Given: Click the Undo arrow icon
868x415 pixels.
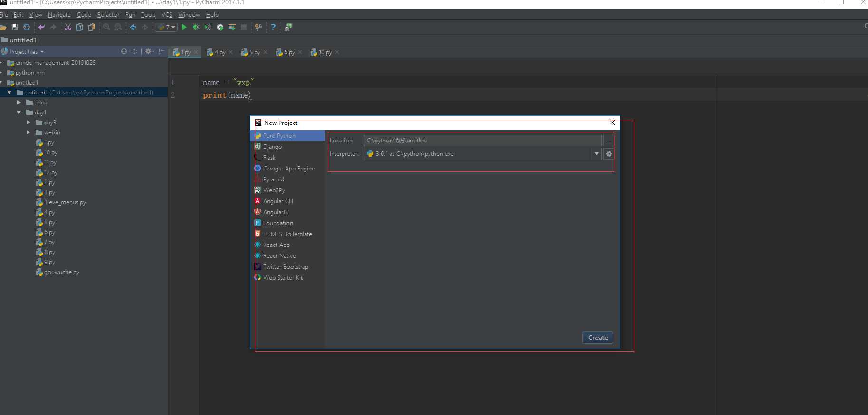Looking at the screenshot, I should (41, 28).
